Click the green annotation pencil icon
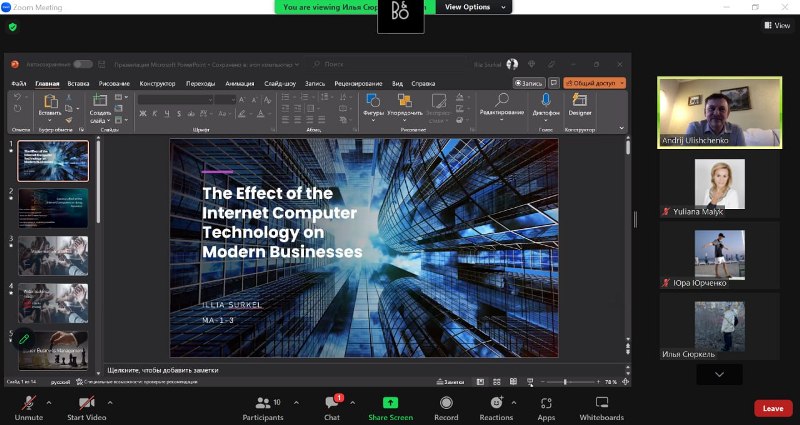This screenshot has width=800, height=425. [x=24, y=339]
